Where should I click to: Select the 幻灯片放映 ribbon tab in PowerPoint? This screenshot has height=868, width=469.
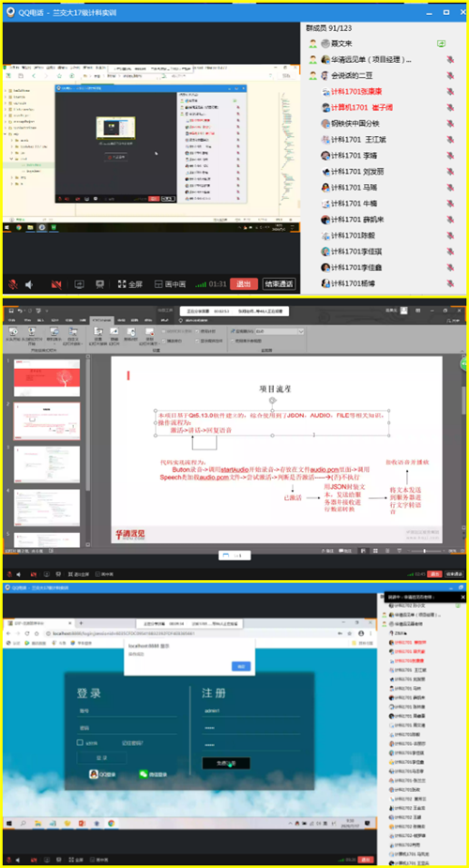click(x=101, y=320)
